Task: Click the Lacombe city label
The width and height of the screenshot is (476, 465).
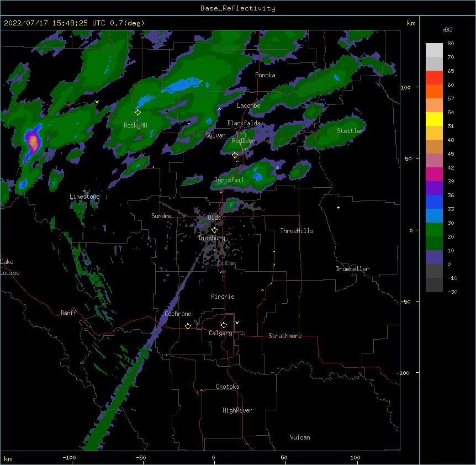Action: tap(248, 105)
